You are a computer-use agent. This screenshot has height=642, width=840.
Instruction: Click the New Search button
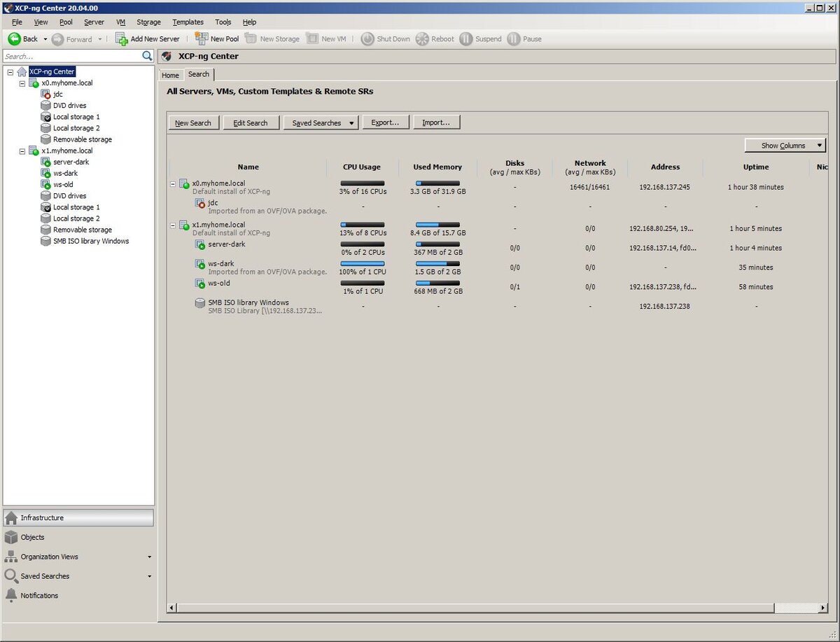[x=193, y=123]
